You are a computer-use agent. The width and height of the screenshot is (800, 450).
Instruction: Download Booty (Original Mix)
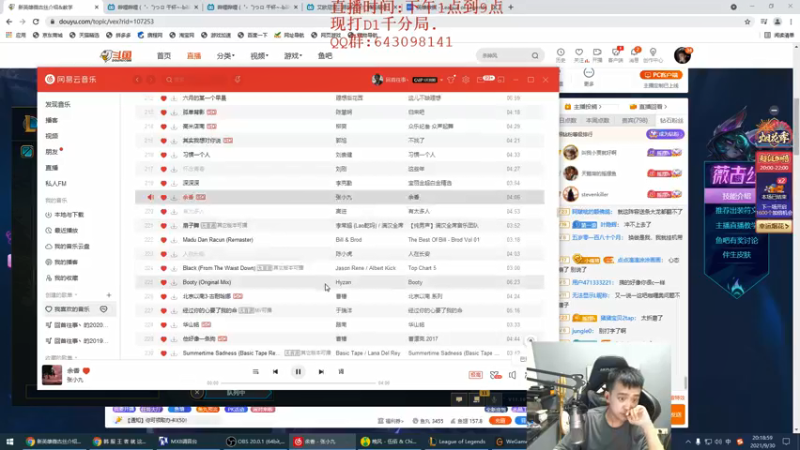click(x=174, y=282)
